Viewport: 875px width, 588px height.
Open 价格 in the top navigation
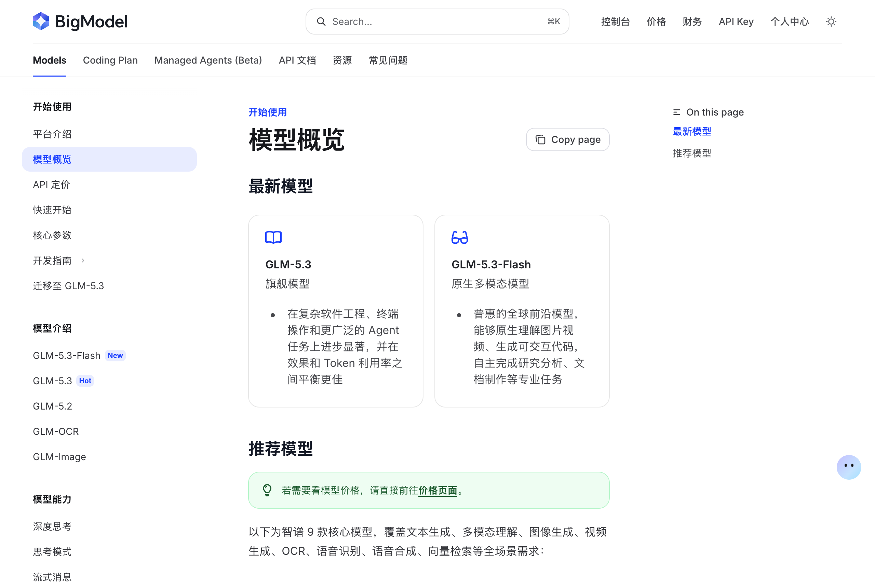(656, 22)
